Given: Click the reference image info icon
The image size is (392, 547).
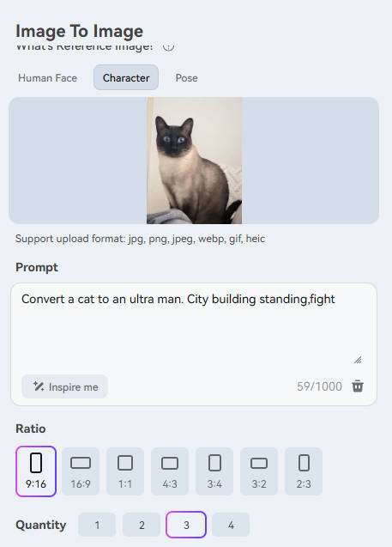Looking at the screenshot, I should coord(168,46).
